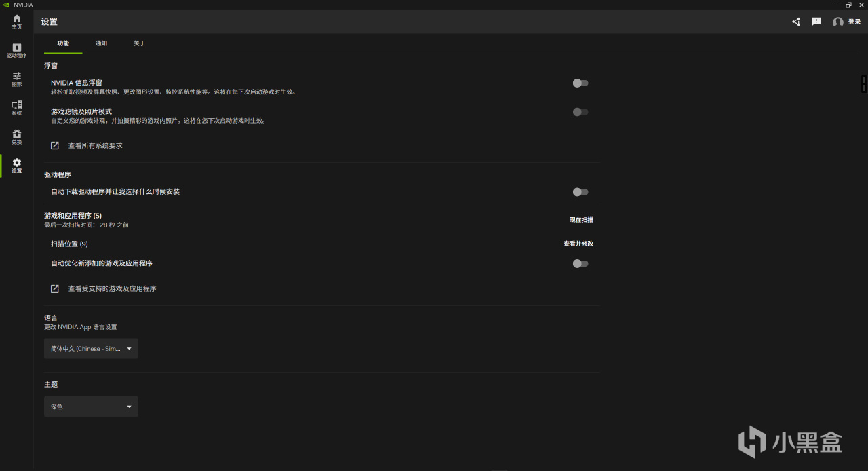Click external link icon beside 查看所有系统要求
Viewport: 868px width, 471px height.
pos(55,145)
